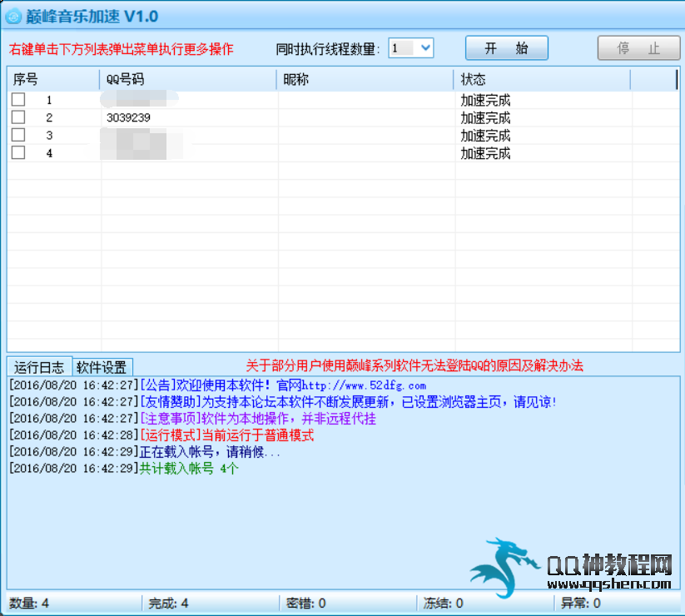Click the 完成: 4 status bar entry
This screenshot has height=616, width=685.
coord(168,604)
